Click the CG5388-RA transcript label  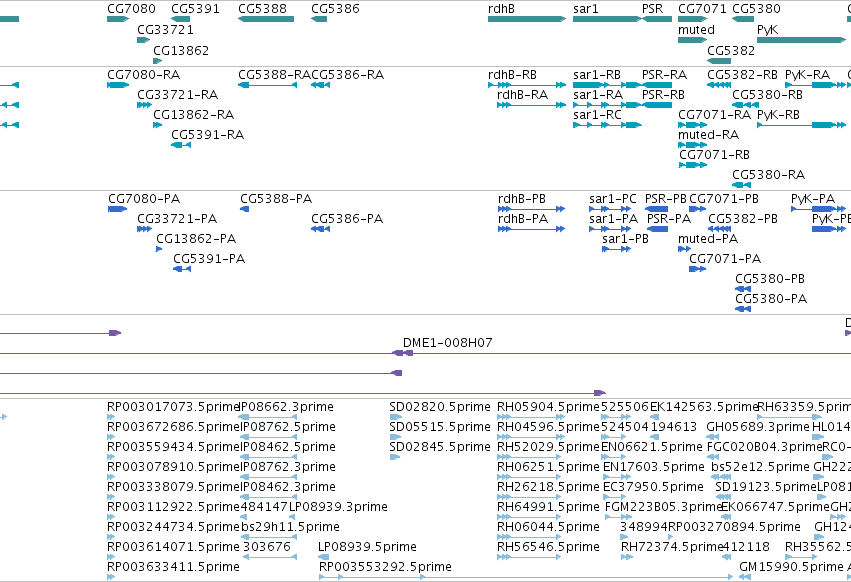point(274,74)
